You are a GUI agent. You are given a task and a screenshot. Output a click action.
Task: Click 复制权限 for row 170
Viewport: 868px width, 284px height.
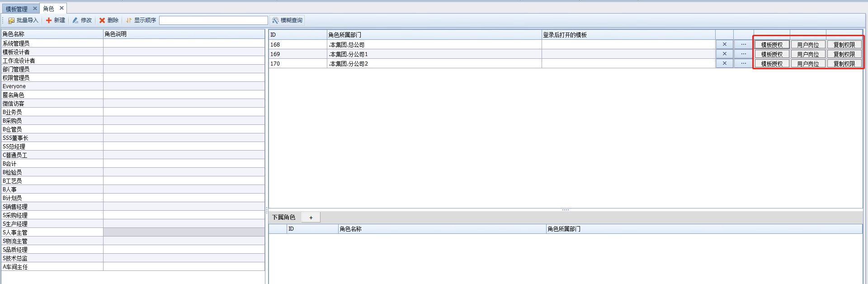[x=844, y=64]
